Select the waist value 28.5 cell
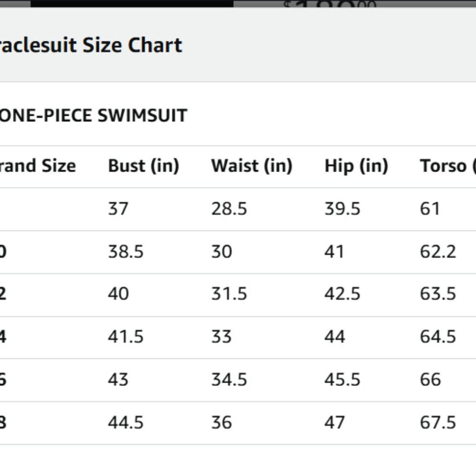476x476 pixels. tap(229, 209)
